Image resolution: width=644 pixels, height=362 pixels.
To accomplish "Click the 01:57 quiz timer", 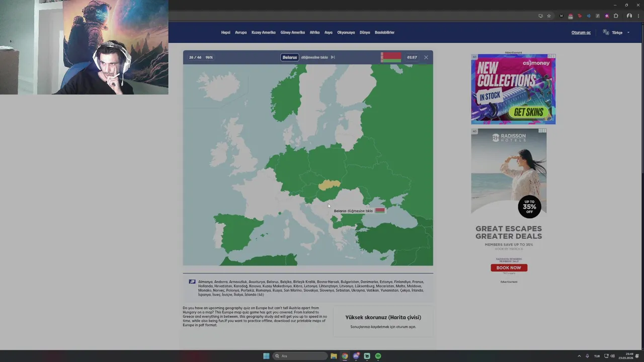I will point(412,57).
